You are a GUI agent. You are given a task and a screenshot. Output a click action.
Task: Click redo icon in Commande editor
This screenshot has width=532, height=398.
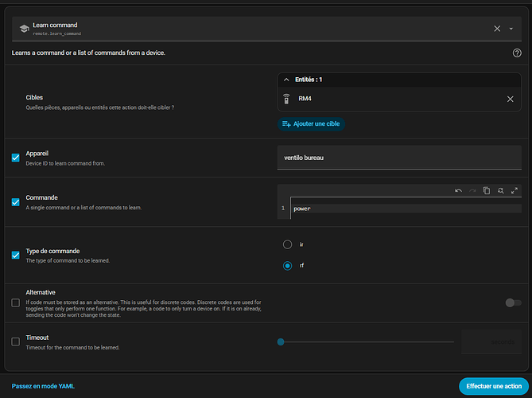(472, 190)
